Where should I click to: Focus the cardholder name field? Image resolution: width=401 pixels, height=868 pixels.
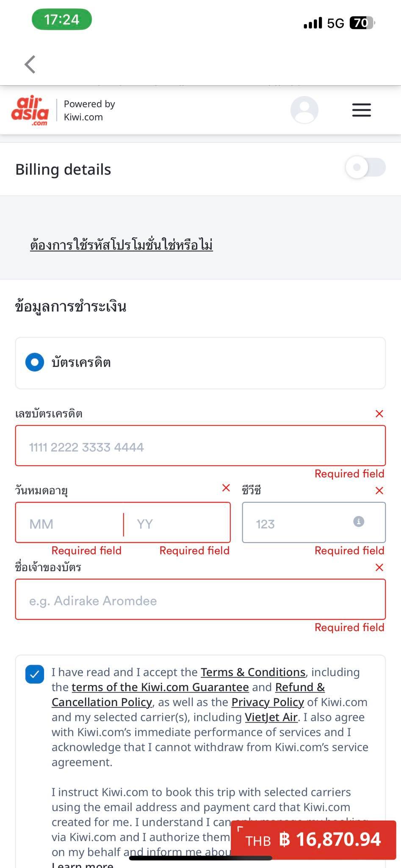coord(200,600)
